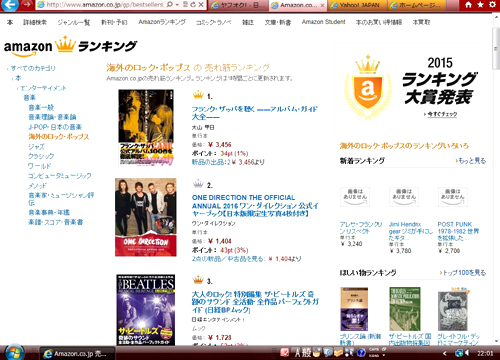Click the volume speaker tray icon
This screenshot has height=360, width=500.
click(x=467, y=353)
